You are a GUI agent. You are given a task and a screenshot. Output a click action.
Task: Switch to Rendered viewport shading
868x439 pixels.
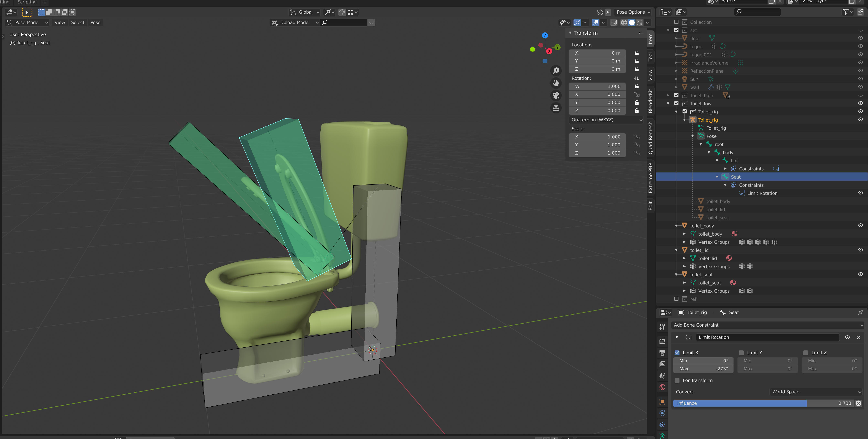[640, 23]
